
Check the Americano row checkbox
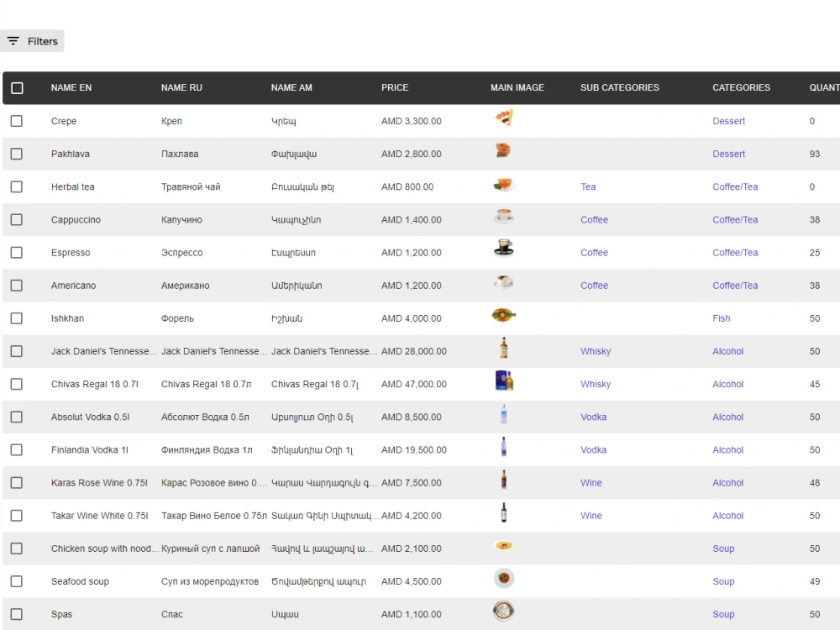pyautogui.click(x=17, y=286)
